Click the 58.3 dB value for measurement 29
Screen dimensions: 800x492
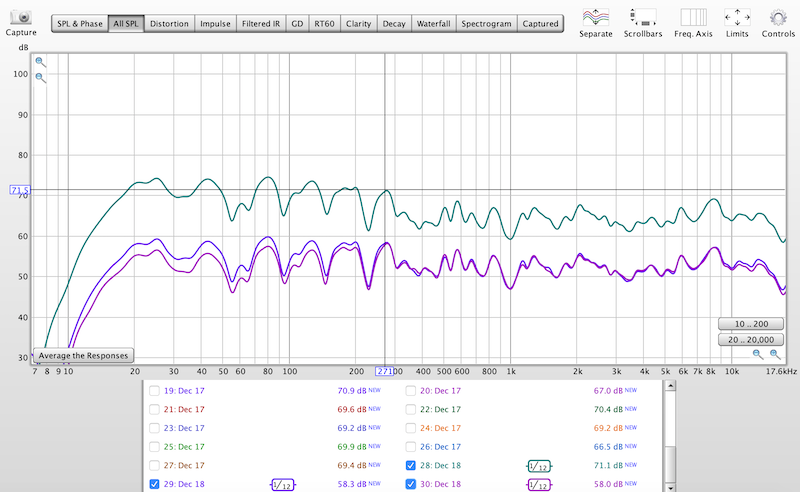click(352, 484)
